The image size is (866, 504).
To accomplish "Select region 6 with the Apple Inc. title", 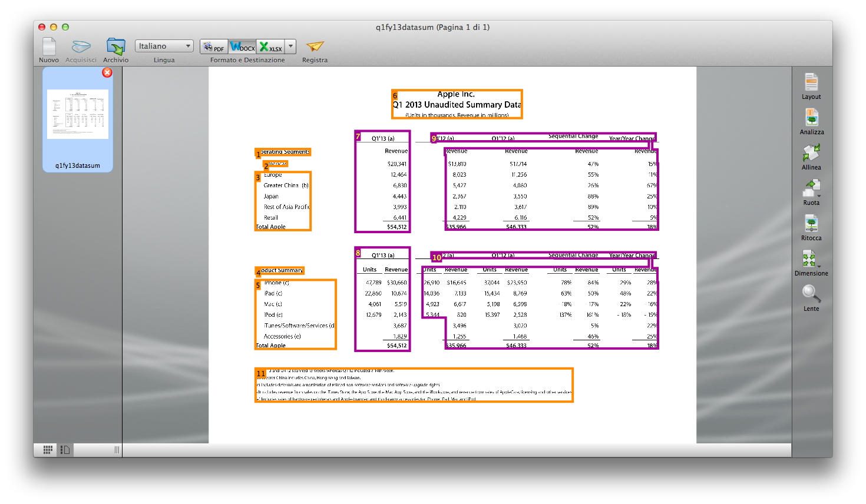I will coord(457,104).
